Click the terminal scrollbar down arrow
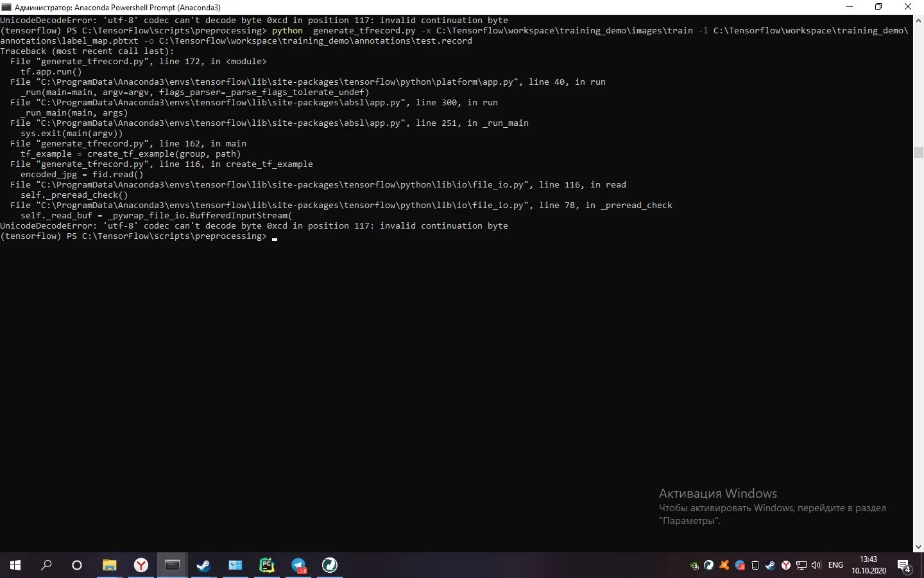 (x=918, y=547)
